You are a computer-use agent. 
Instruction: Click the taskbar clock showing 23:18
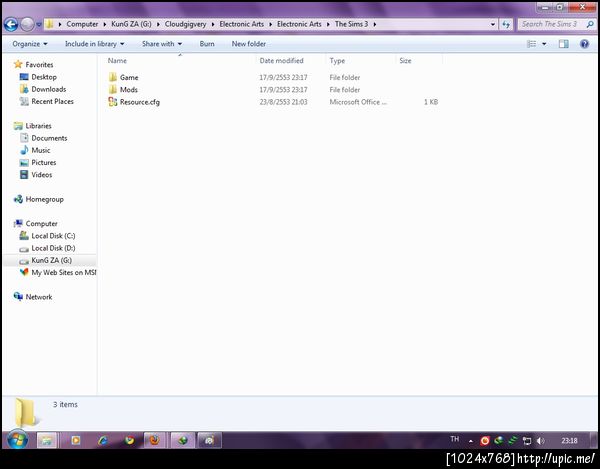[569, 441]
